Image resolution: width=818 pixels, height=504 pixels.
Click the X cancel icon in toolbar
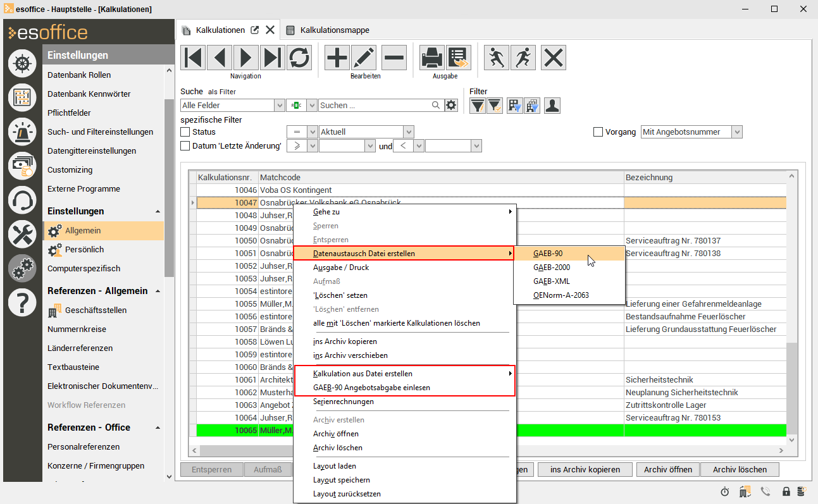[x=554, y=58]
